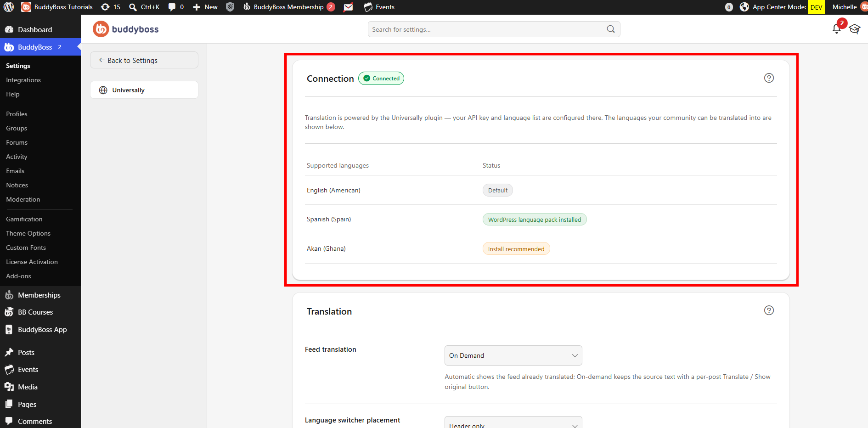This screenshot has width=868, height=428.
Task: Open the BB Courses sidebar icon
Action: point(9,312)
